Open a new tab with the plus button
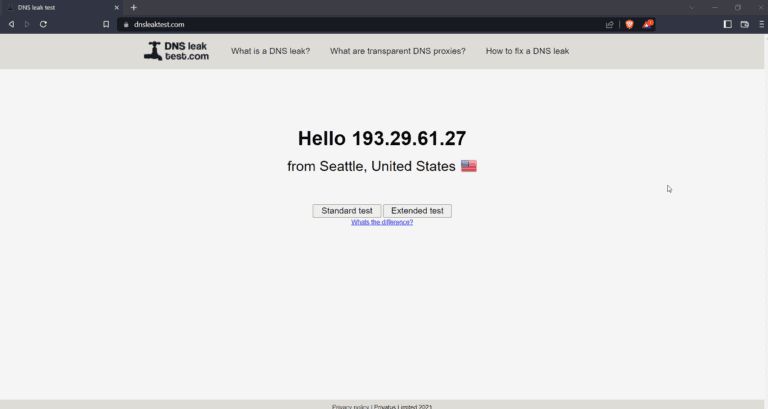 [x=133, y=7]
